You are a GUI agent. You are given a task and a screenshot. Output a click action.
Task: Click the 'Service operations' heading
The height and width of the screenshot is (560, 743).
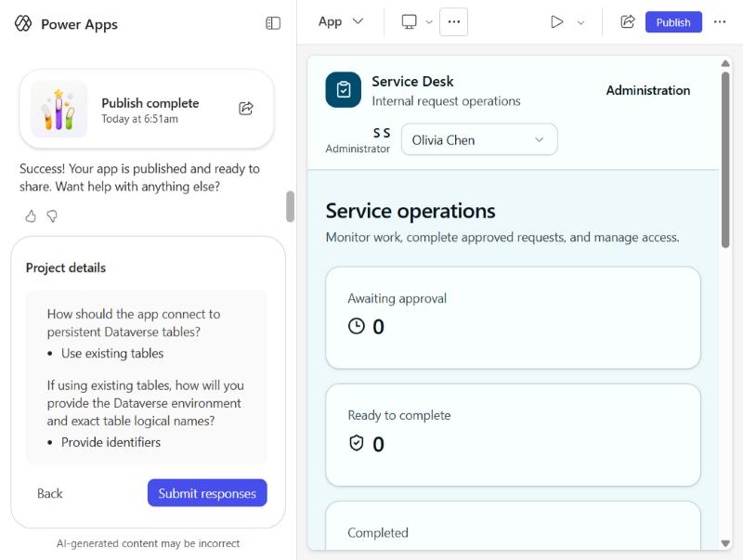click(411, 211)
